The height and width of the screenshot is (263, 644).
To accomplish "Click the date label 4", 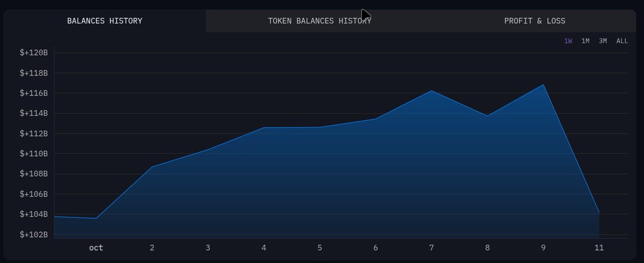I will tap(264, 248).
